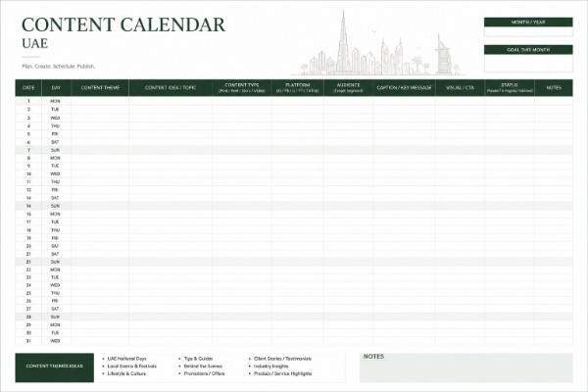Select date cell 25 in the table
The height and width of the screenshot is (392, 588).
[28, 293]
